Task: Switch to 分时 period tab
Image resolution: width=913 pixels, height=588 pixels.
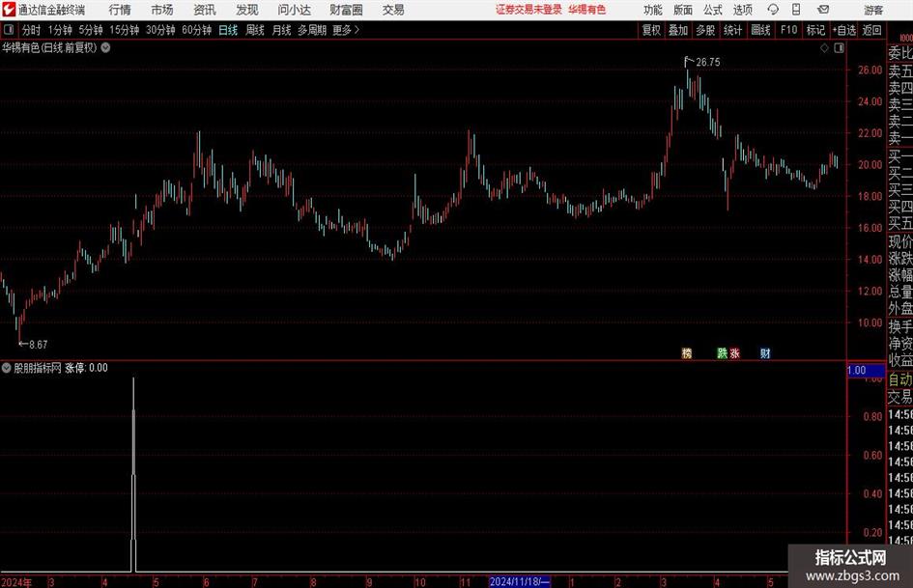Action: tap(32, 30)
